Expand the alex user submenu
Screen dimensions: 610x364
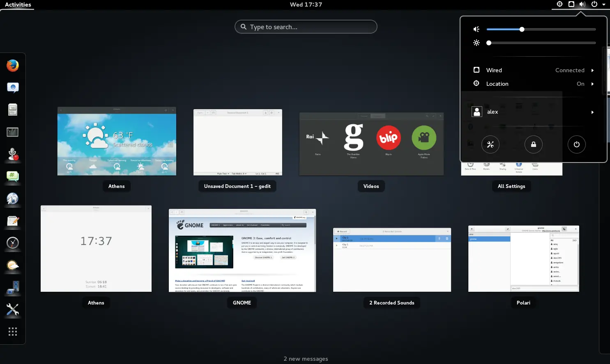coord(534,112)
